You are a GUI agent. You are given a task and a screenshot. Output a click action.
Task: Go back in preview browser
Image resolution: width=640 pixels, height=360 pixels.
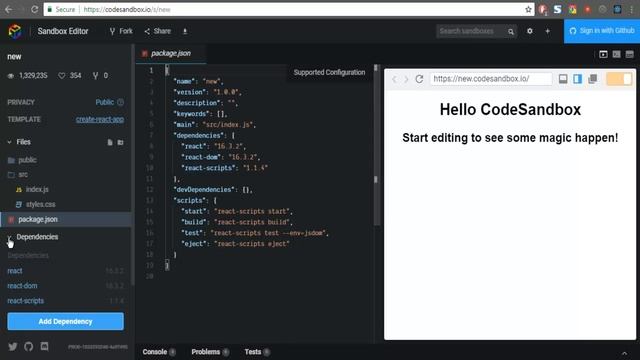tap(394, 79)
